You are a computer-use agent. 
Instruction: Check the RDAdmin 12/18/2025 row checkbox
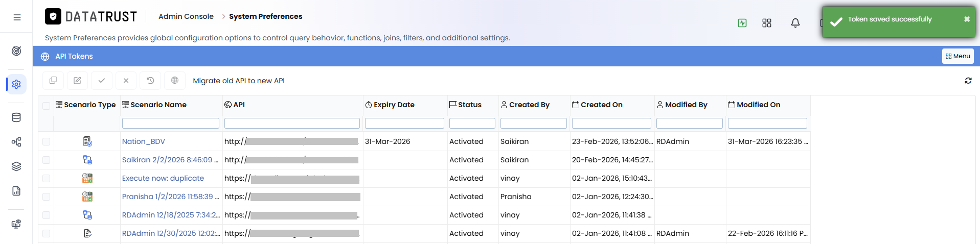pyautogui.click(x=47, y=215)
